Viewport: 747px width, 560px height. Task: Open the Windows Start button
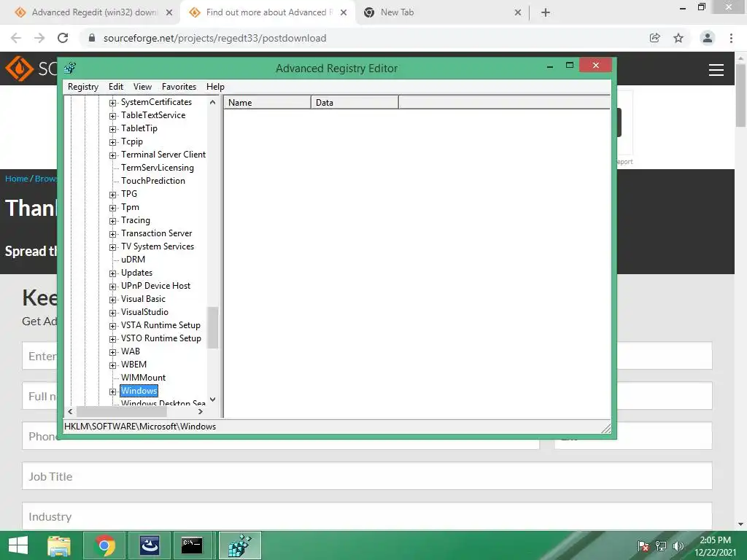(18, 545)
